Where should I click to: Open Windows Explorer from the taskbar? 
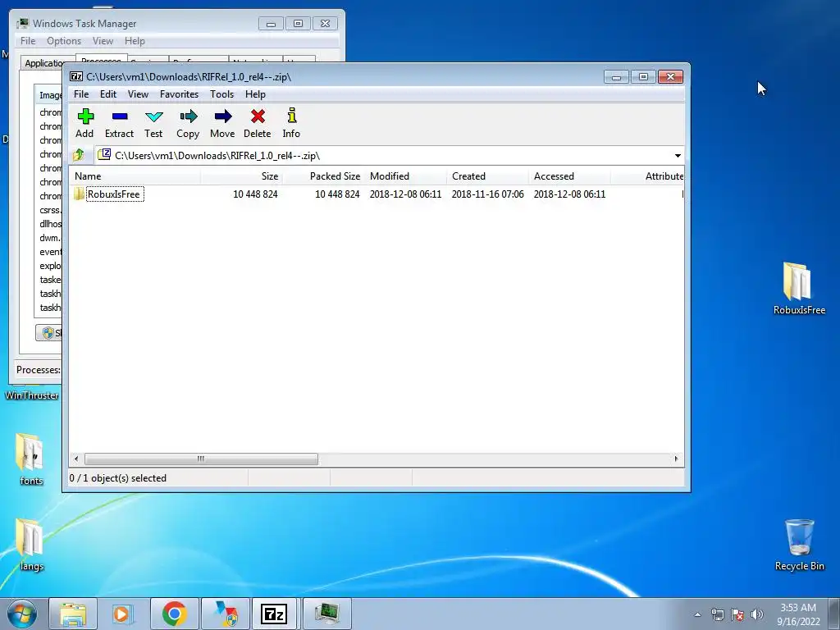[73, 614]
